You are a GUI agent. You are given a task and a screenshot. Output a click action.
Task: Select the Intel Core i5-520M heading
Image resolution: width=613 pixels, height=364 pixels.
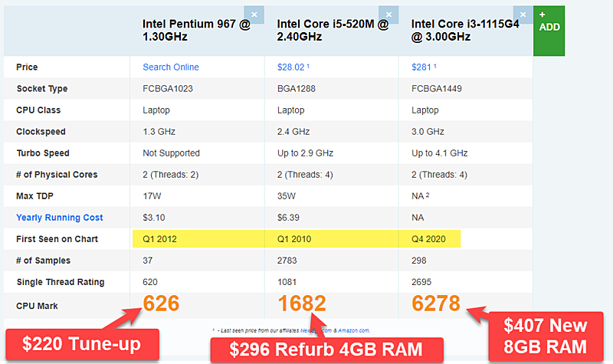click(333, 30)
